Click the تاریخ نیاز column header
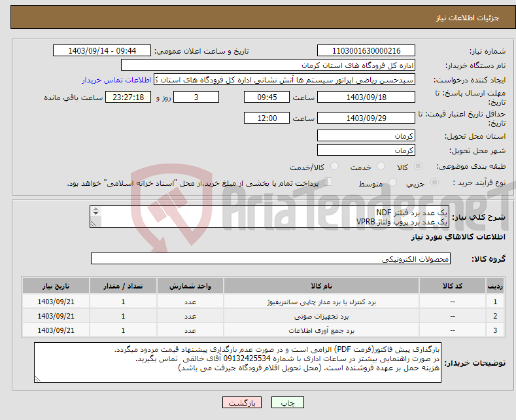 tap(56, 286)
